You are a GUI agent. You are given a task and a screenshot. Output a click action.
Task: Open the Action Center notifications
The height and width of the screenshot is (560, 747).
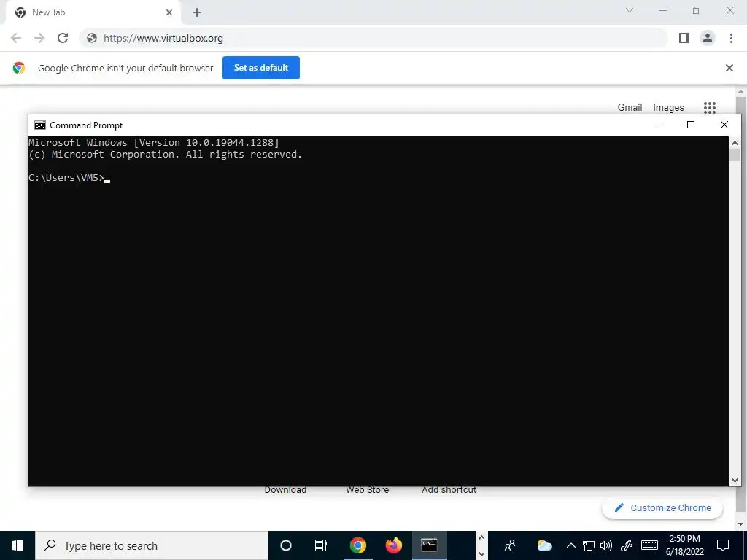pos(723,545)
